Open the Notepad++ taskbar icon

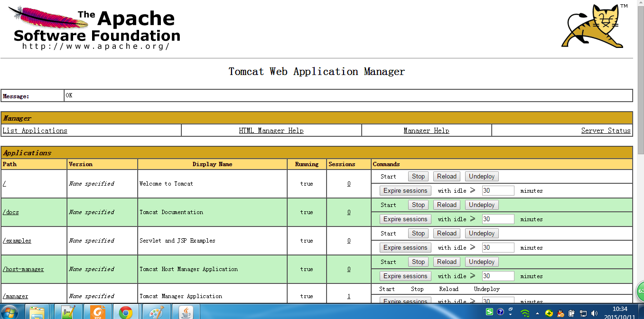pos(67,312)
